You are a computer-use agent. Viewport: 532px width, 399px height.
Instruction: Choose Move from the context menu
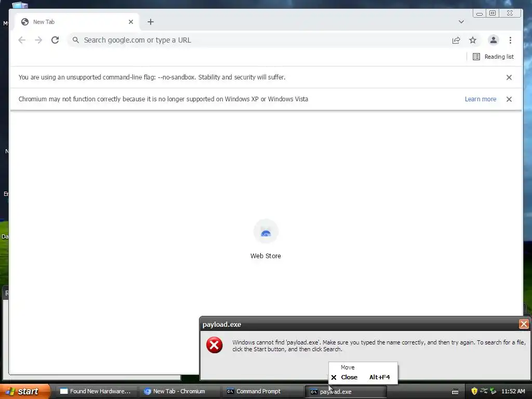tap(363, 367)
